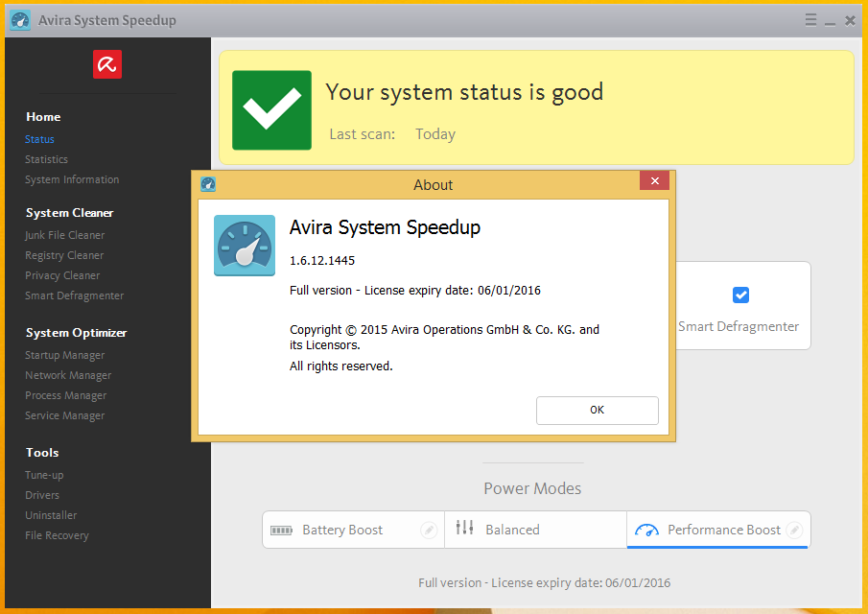
Task: Open Startup Manager
Action: pyautogui.click(x=65, y=355)
